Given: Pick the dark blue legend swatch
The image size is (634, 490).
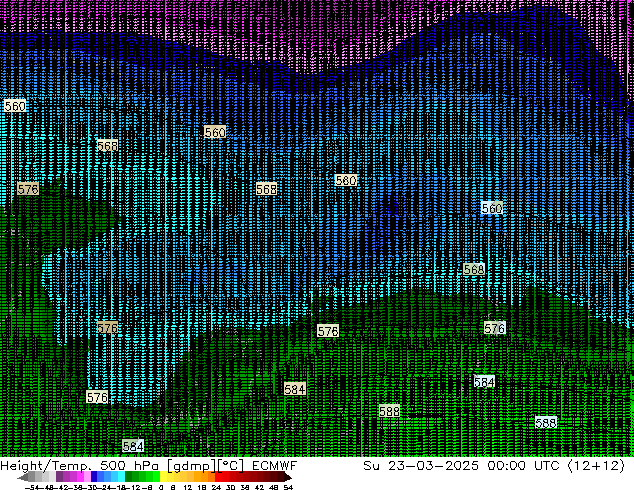Looking at the screenshot, I should tap(94, 477).
